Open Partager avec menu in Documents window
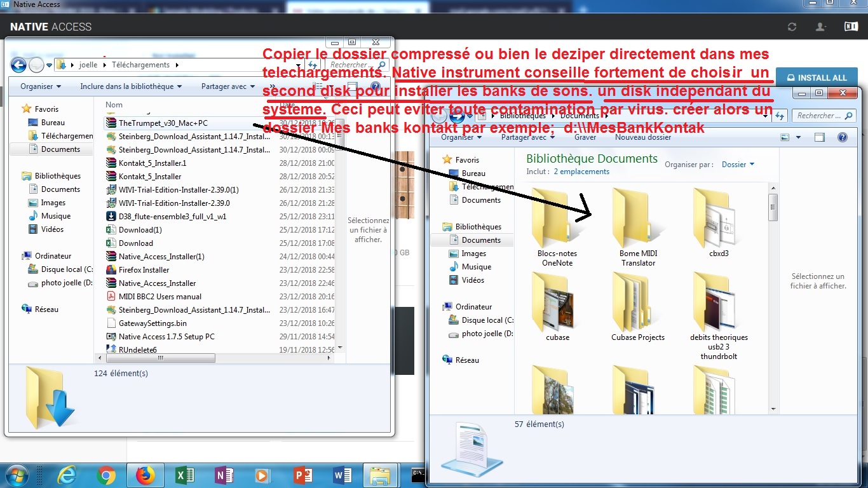The image size is (868, 488). coord(527,137)
